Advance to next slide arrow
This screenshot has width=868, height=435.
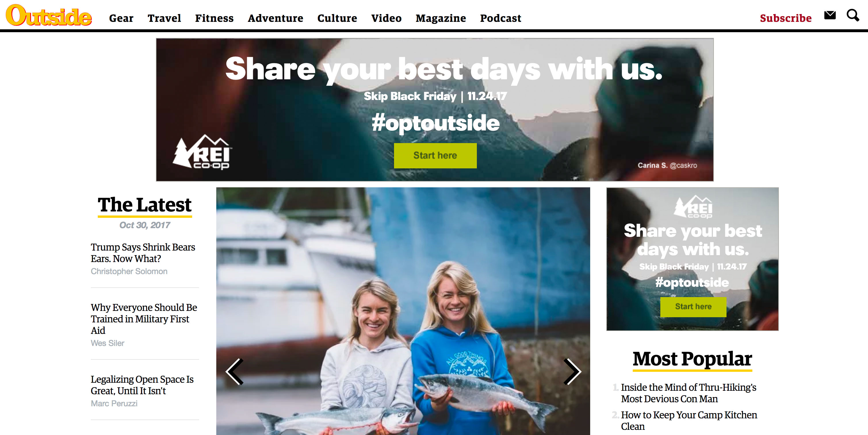click(x=572, y=372)
